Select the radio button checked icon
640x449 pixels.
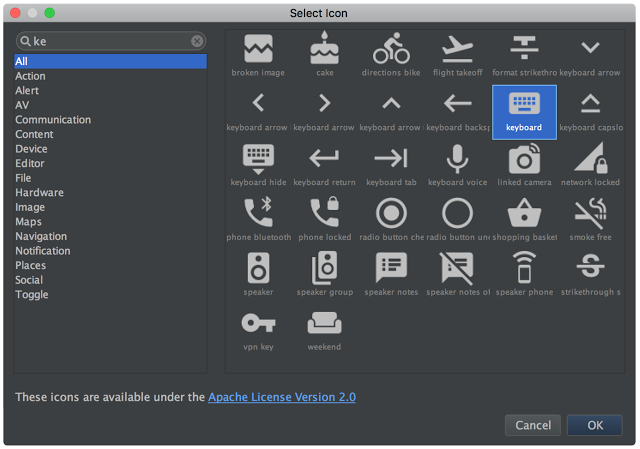click(391, 213)
